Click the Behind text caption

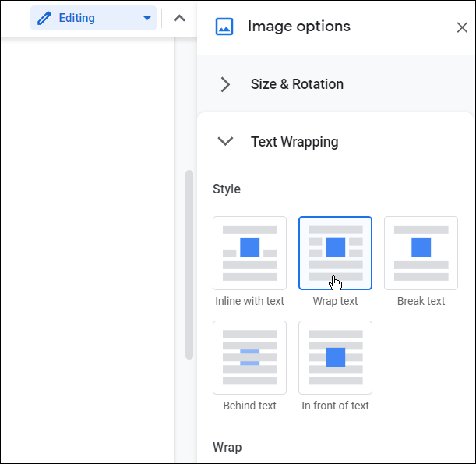tap(249, 406)
